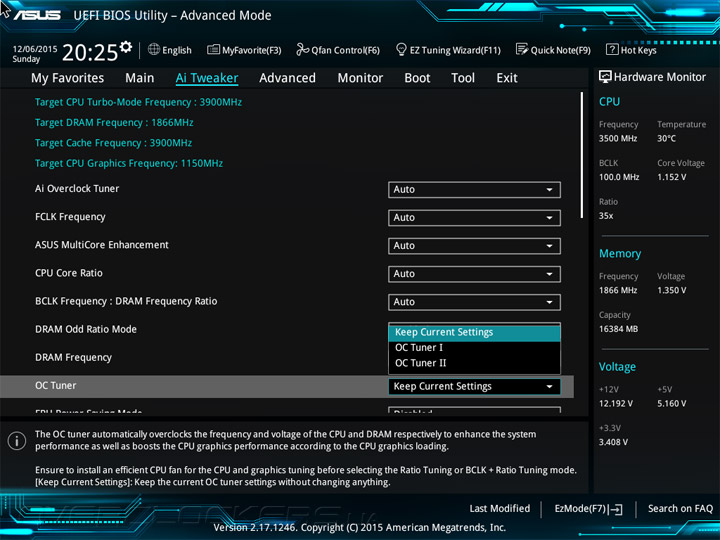Open MyFavorite(F3) list icon

pos(213,49)
